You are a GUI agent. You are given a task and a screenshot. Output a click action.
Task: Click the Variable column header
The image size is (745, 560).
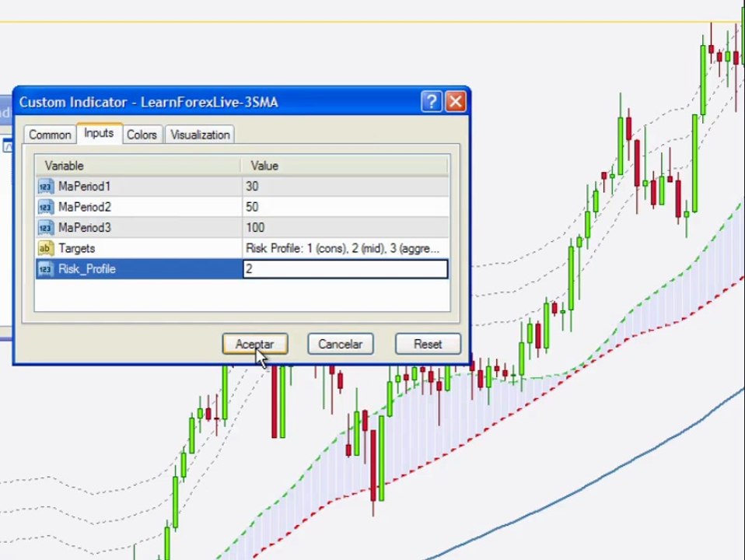[x=138, y=166]
